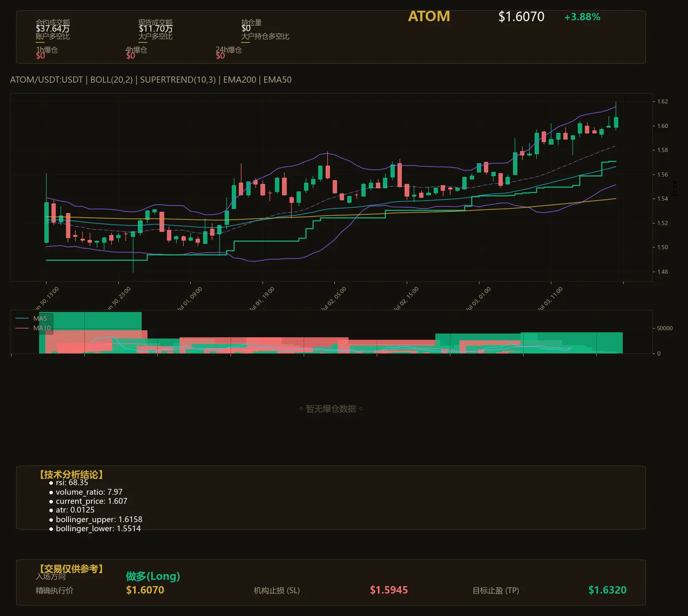This screenshot has width=688, height=616.
Task: Click the 持仓量 open interest label
Action: [x=251, y=22]
